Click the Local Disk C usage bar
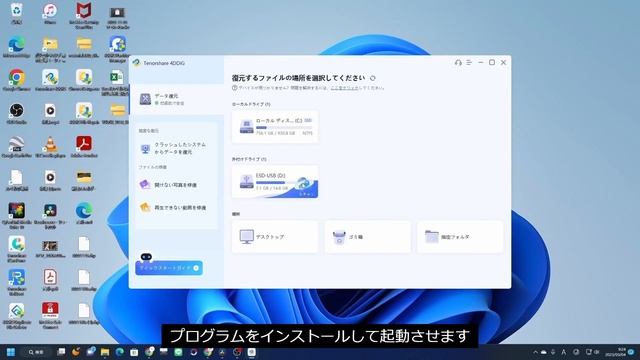 pos(284,128)
